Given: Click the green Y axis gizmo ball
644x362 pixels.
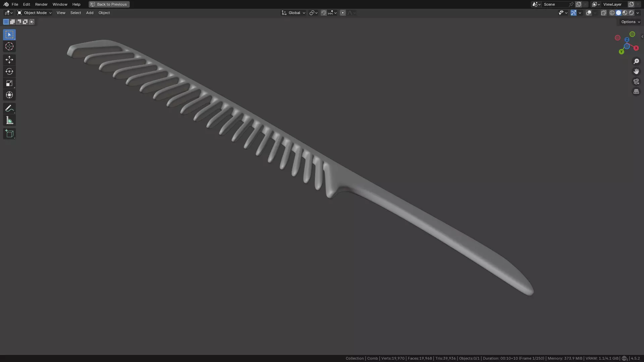Looking at the screenshot, I should point(622,52).
